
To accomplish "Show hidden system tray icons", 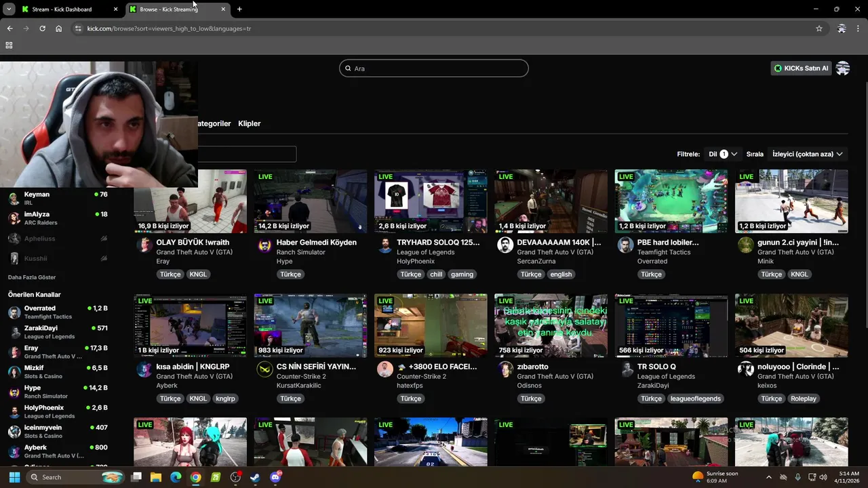I will coord(770,477).
